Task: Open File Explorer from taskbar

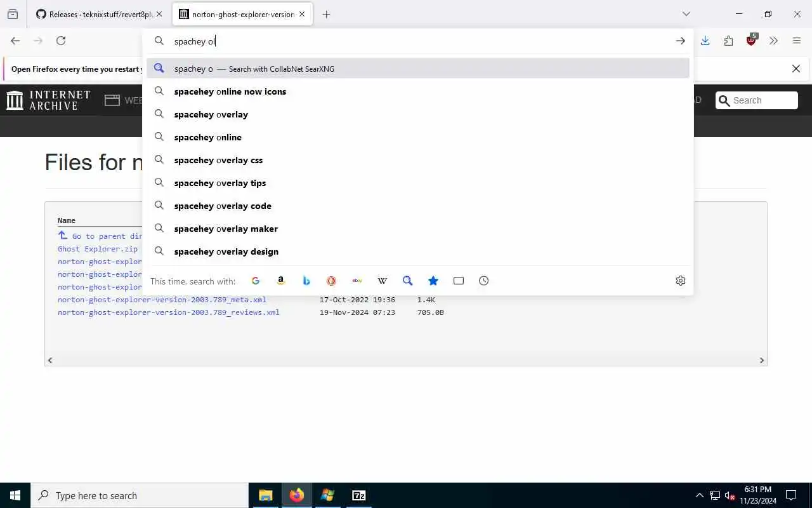Action: 266,495
